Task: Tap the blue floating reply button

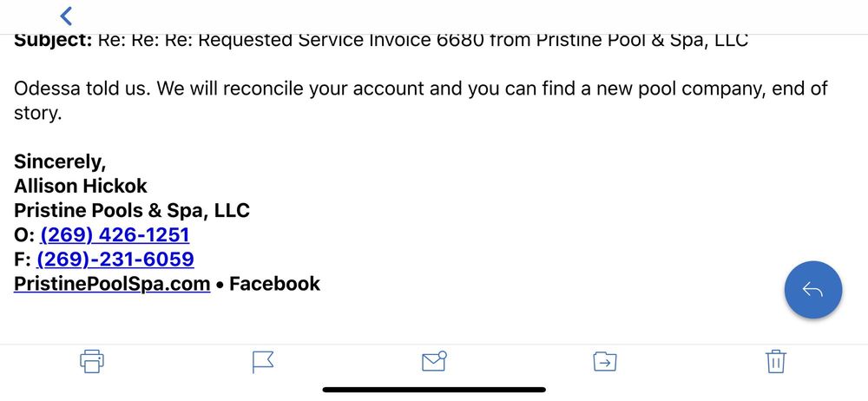Action: [812, 290]
